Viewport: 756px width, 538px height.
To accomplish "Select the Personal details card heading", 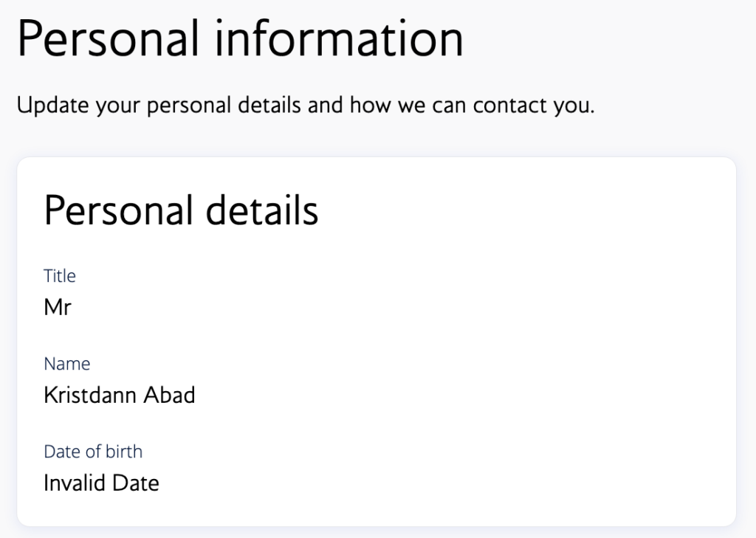I will (181, 210).
